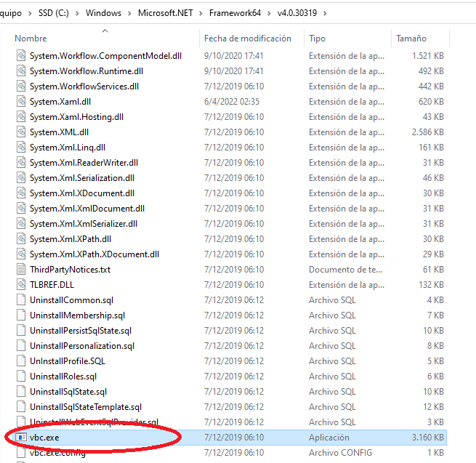Click the Aplicación type cell

[x=329, y=438]
